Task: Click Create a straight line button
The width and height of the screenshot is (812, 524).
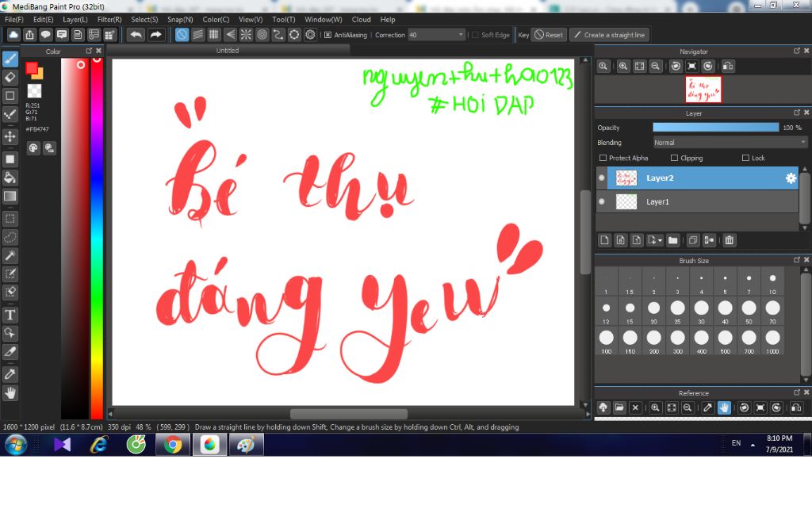Action: (610, 35)
